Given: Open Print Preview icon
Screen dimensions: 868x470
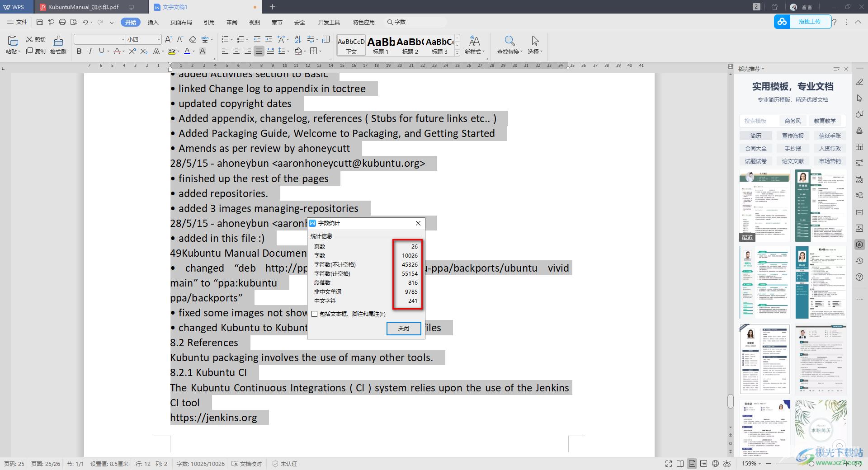Looking at the screenshot, I should tap(73, 22).
